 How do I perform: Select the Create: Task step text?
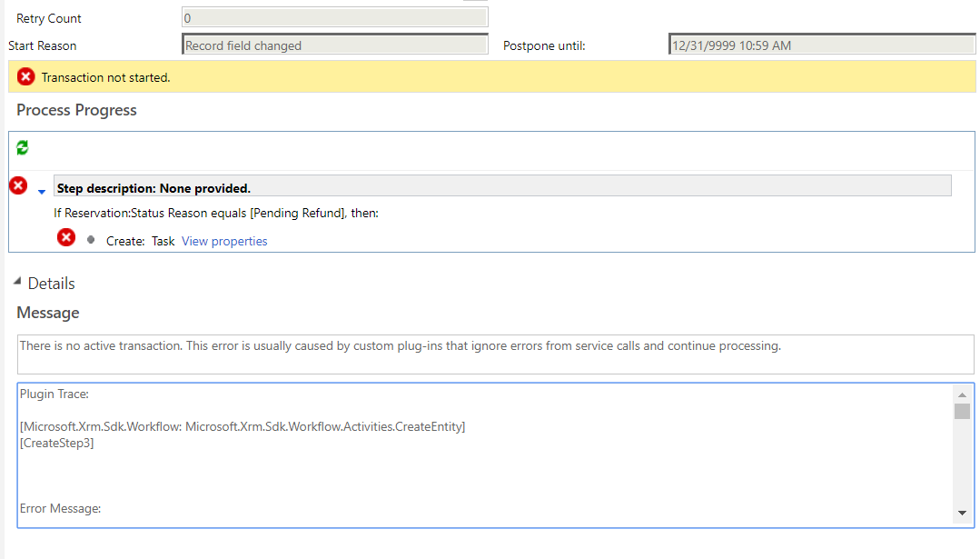(x=140, y=242)
